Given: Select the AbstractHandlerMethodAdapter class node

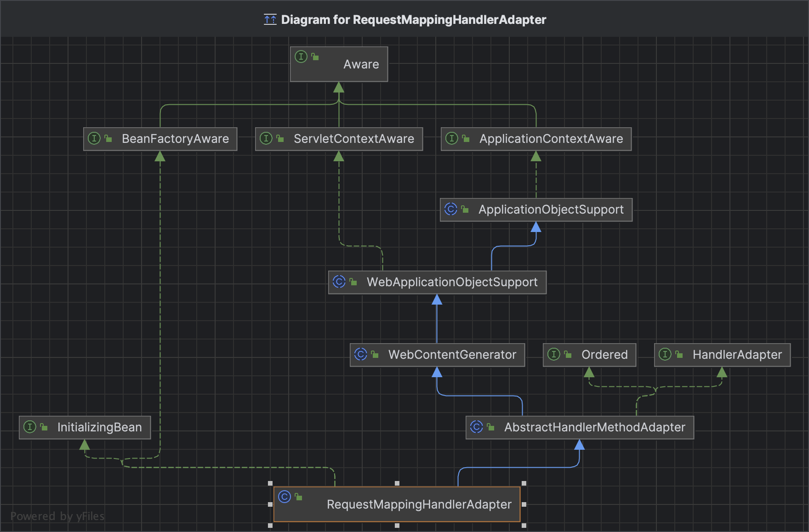Looking at the screenshot, I should pyautogui.click(x=594, y=427).
